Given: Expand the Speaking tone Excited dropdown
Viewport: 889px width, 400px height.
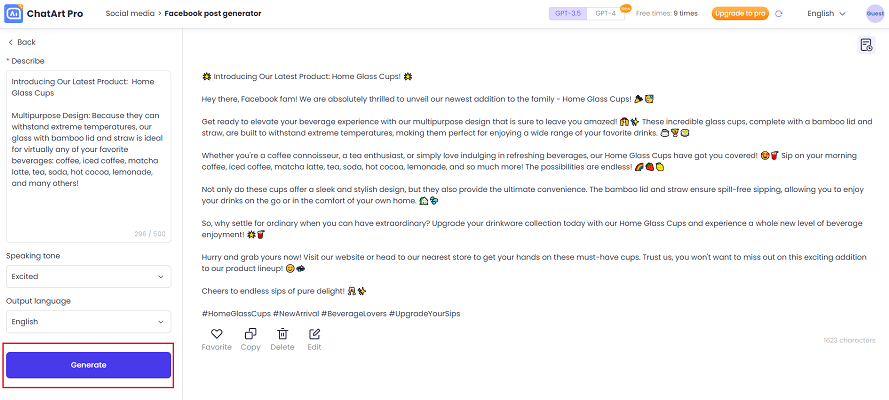Looking at the screenshot, I should click(88, 276).
